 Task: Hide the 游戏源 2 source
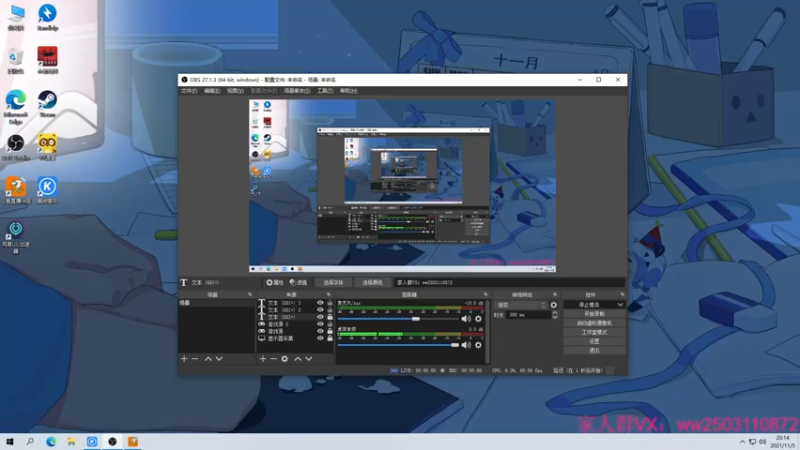[x=320, y=324]
